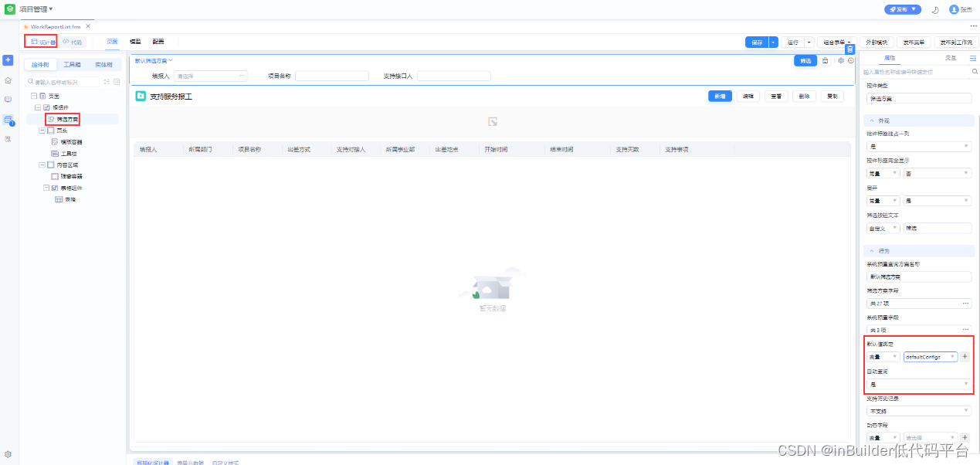This screenshot has width=980, height=465.
Task: Open the 默认筛选方案 dropdown on canvas
Action: 154,60
